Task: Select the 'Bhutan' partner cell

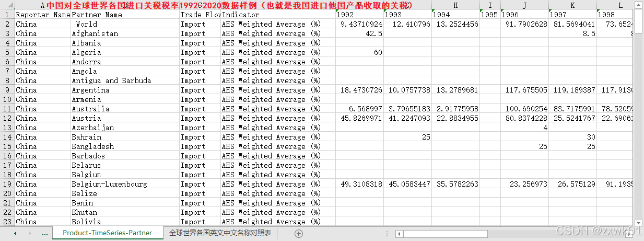Action: point(125,212)
